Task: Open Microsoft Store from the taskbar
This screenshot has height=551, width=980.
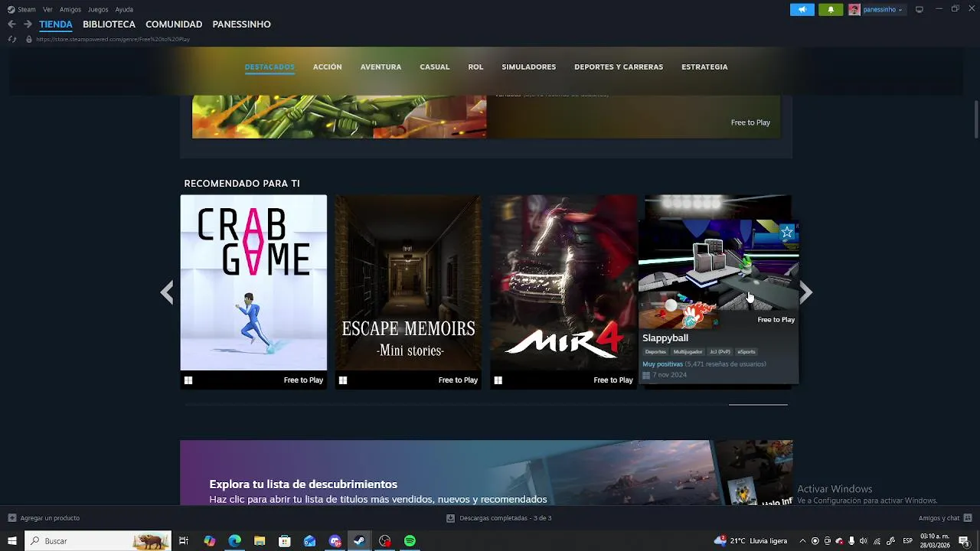Action: (x=285, y=541)
